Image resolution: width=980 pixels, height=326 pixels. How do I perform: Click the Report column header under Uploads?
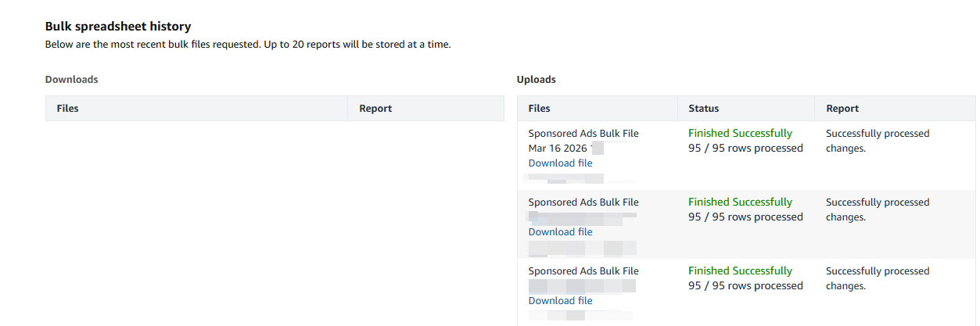[842, 109]
